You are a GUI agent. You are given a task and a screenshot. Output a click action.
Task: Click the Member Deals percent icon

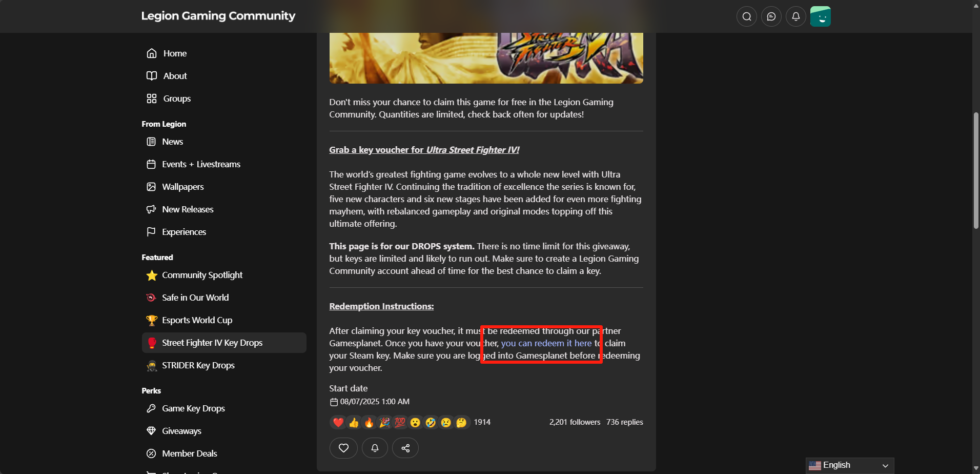tap(151, 453)
